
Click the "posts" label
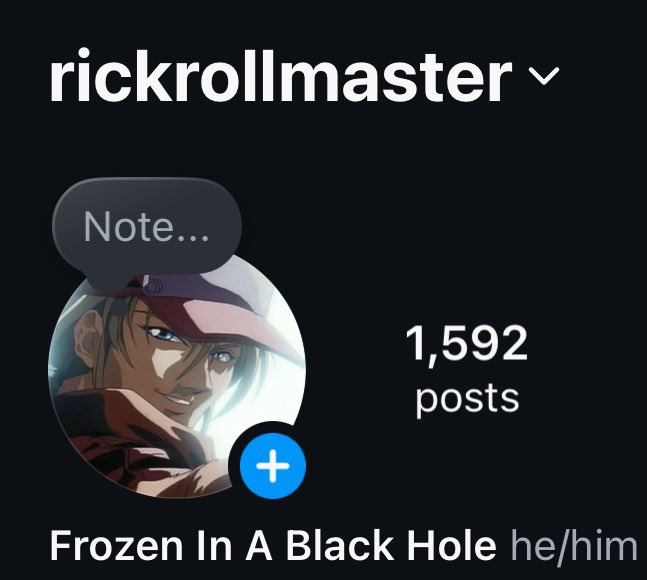pos(467,398)
